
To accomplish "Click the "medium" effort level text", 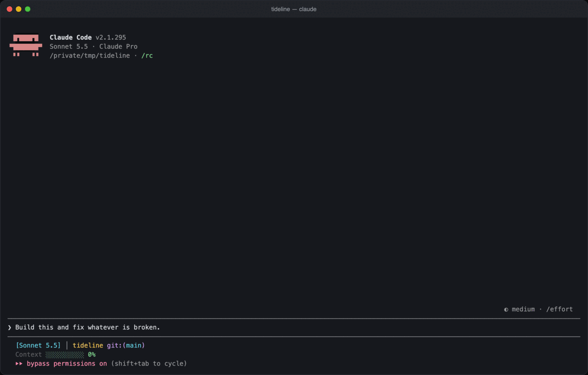I will 523,309.
